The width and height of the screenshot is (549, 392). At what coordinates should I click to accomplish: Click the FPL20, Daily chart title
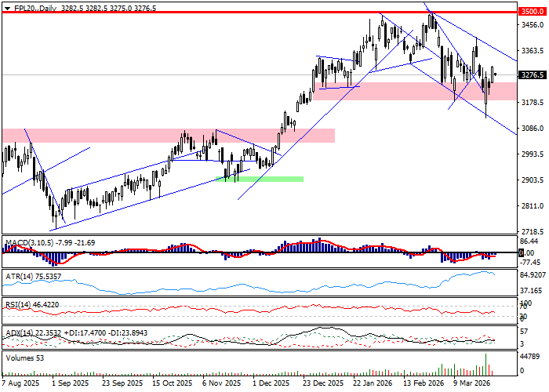click(x=33, y=7)
